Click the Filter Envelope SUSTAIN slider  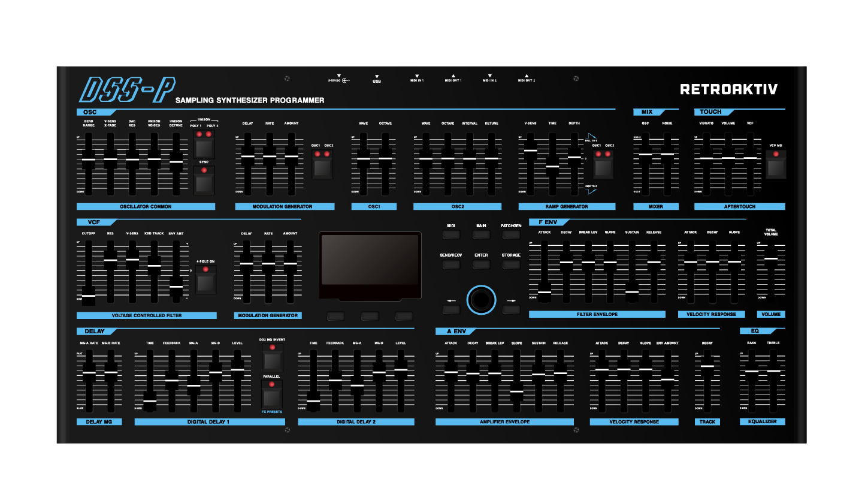click(632, 271)
